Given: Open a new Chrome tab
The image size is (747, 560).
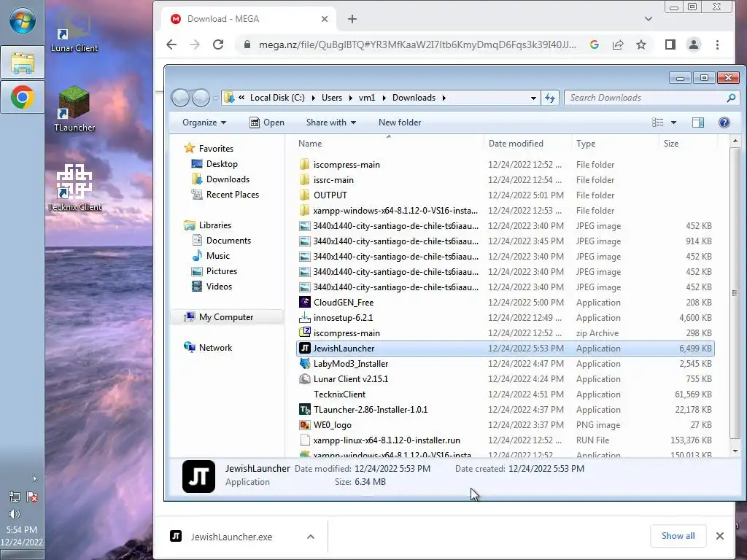Looking at the screenshot, I should pyautogui.click(x=352, y=19).
